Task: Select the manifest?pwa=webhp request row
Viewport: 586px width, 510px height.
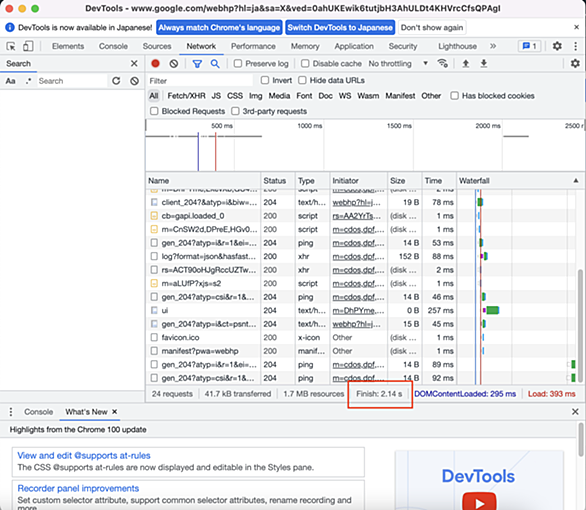Action: pos(301,351)
